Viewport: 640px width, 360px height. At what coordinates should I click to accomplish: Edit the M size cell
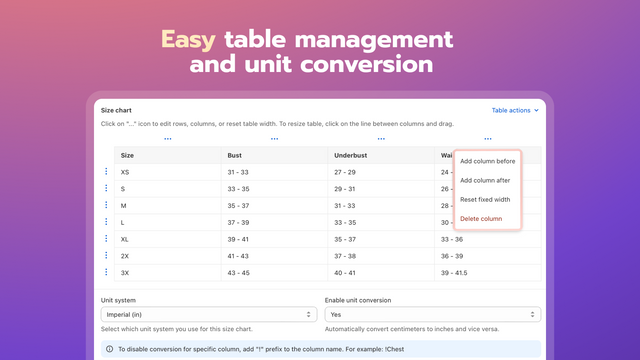coord(168,206)
